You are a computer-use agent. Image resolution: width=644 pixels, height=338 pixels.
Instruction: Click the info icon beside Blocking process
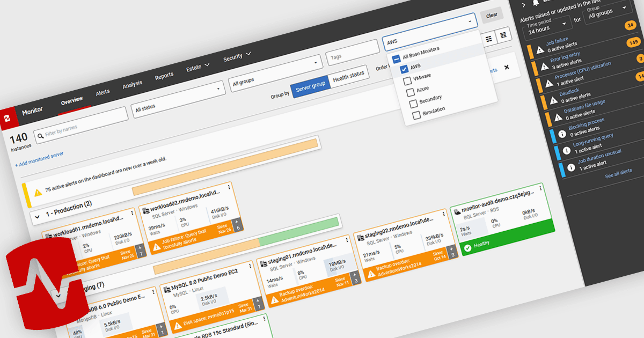[x=563, y=134]
